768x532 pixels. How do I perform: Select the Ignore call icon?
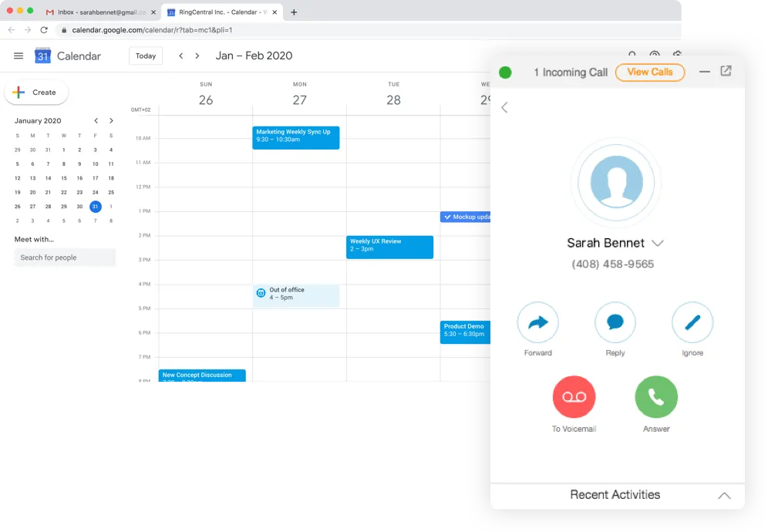pos(692,322)
